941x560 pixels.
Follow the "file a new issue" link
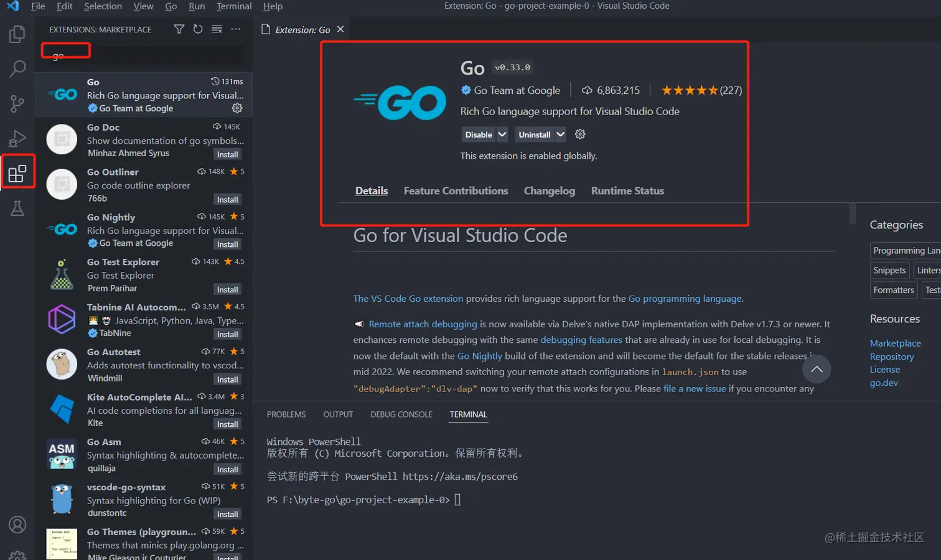tap(695, 388)
